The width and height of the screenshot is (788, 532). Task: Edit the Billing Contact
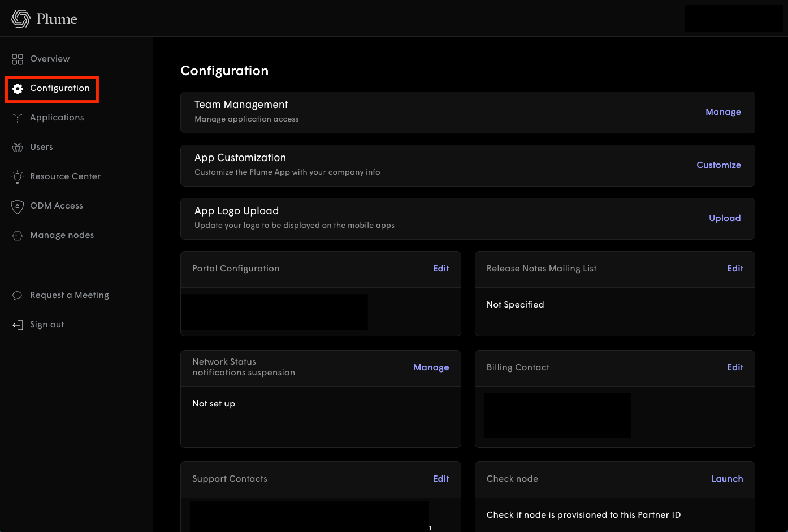(735, 367)
